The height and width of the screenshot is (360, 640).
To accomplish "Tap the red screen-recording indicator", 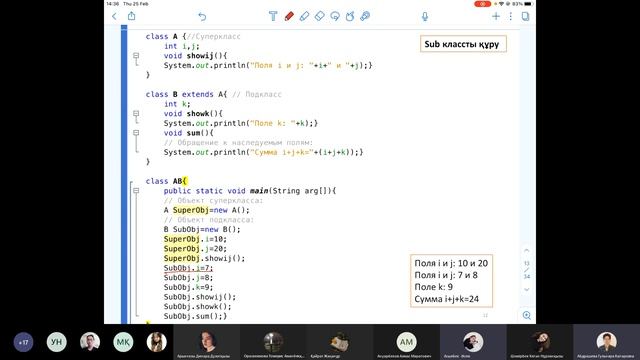I will pos(482,4).
